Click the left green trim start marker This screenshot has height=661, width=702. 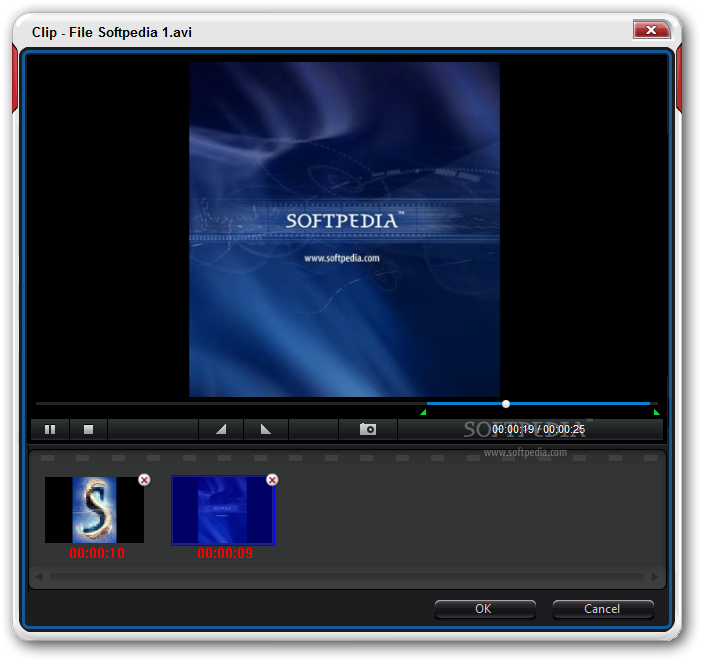[x=423, y=412]
